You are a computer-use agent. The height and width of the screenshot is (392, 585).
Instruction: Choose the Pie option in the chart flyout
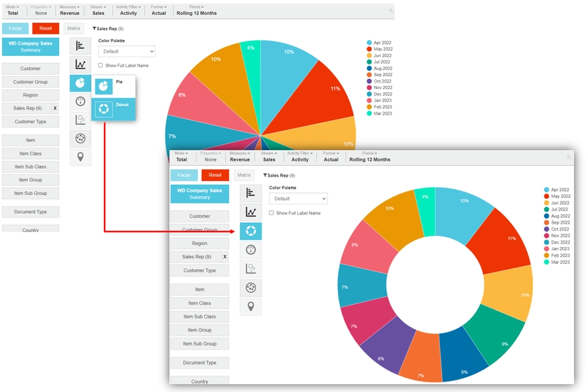[113, 86]
